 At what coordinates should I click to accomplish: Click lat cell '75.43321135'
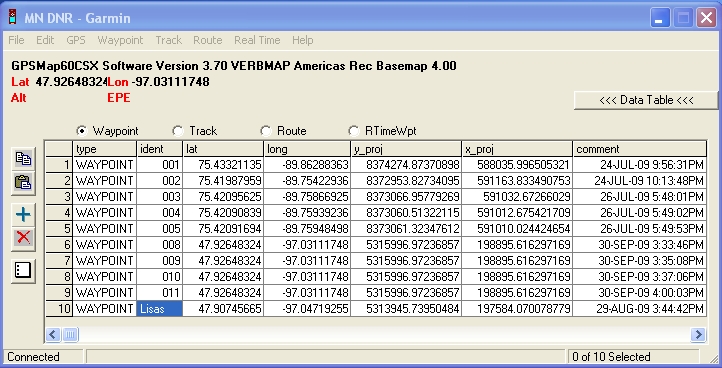pos(223,165)
